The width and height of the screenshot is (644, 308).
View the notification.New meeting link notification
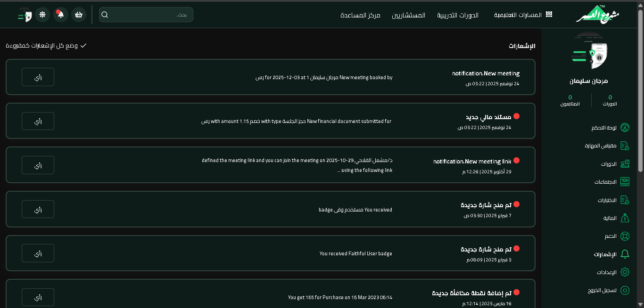(x=38, y=165)
